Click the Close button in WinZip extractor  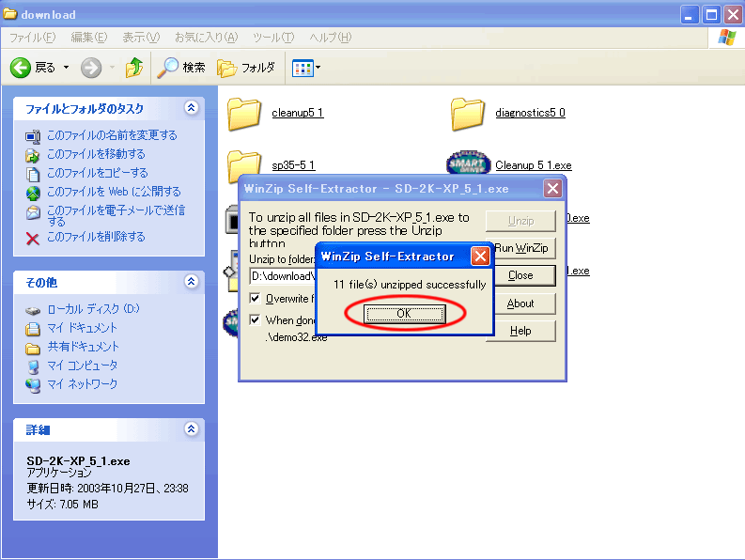click(x=520, y=275)
